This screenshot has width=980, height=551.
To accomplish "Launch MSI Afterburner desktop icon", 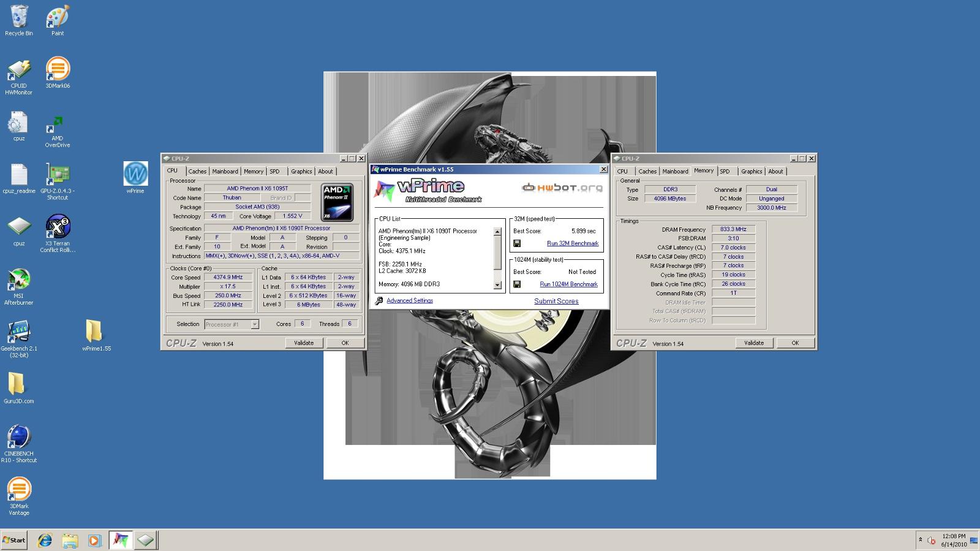I will (x=19, y=287).
